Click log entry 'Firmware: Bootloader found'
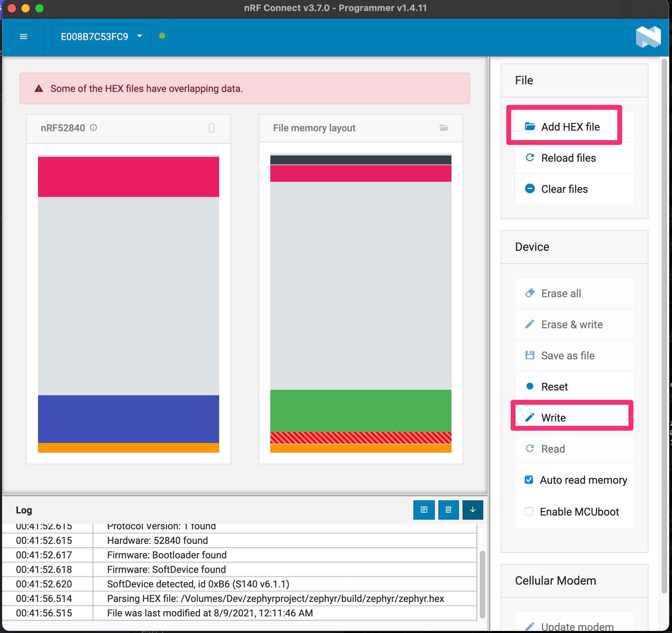 (167, 555)
